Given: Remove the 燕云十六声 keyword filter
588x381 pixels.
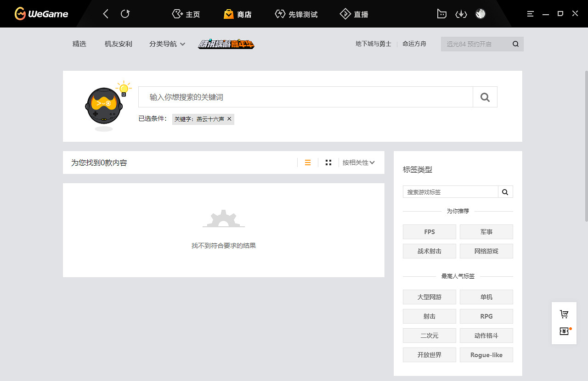Looking at the screenshot, I should click(x=229, y=119).
